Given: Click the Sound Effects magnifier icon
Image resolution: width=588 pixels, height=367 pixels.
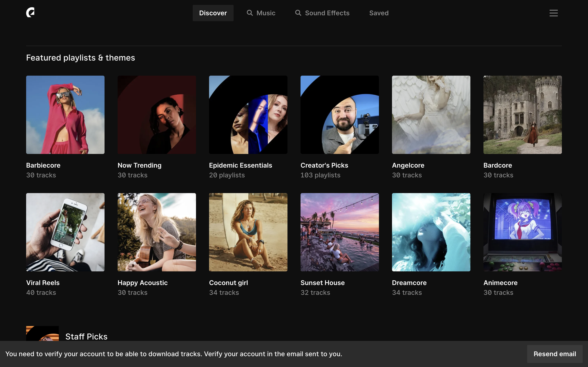Looking at the screenshot, I should (298, 13).
